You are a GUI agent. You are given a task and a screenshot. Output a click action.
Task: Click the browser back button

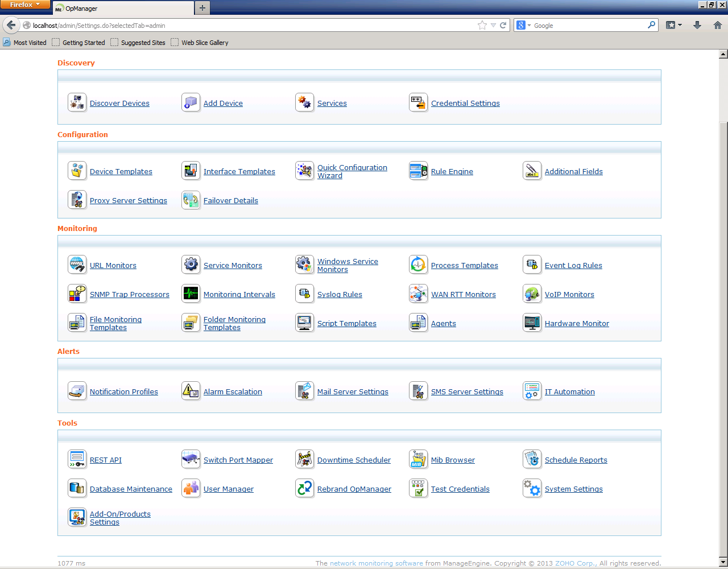(11, 25)
